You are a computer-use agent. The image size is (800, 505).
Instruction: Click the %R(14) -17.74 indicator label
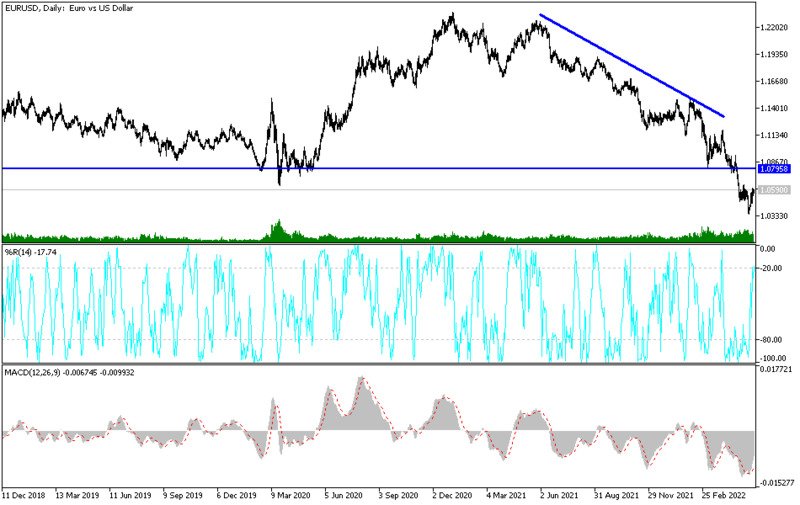point(31,251)
